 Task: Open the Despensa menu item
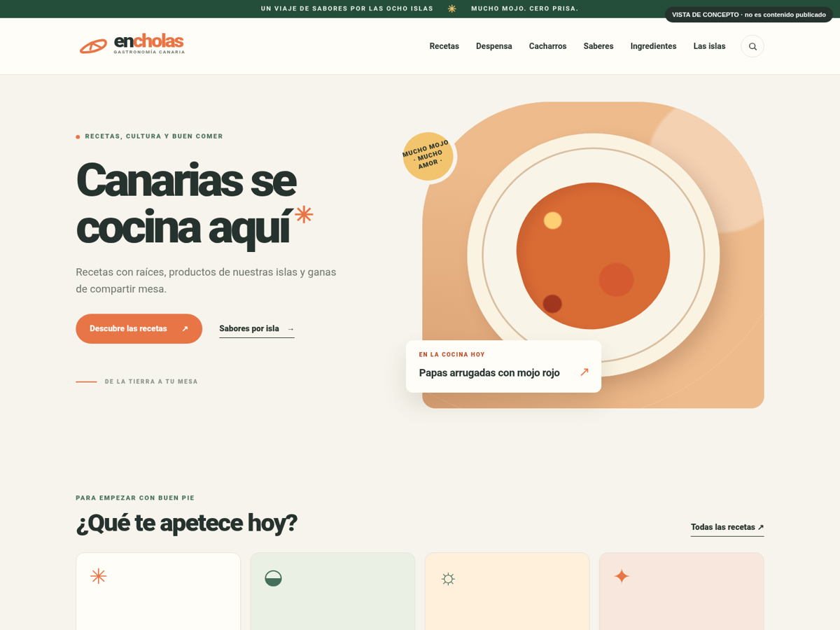point(494,46)
